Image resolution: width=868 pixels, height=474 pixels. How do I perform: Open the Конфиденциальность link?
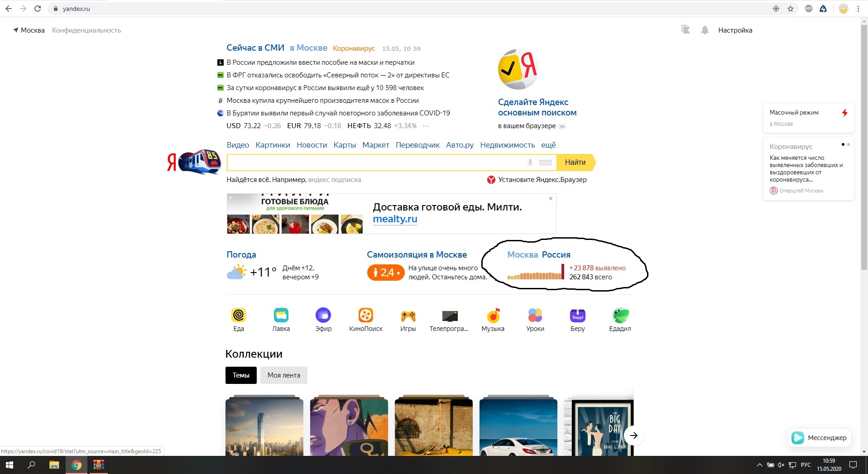[86, 30]
